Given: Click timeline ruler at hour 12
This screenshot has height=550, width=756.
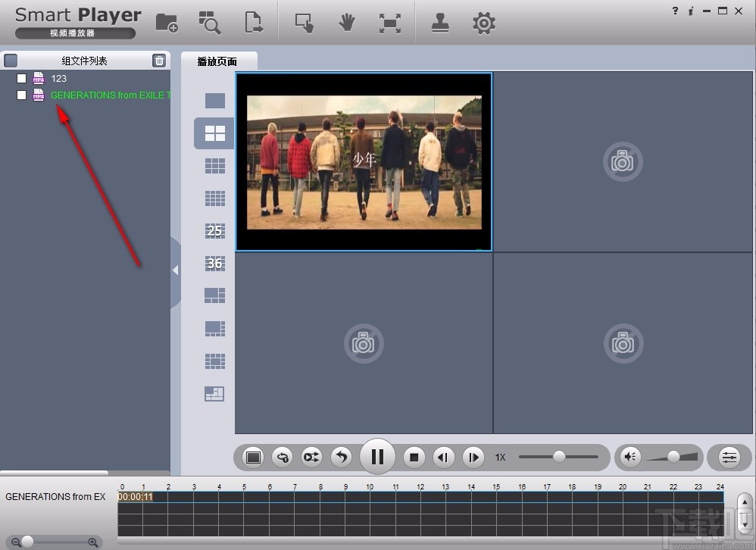Looking at the screenshot, I should (x=420, y=487).
